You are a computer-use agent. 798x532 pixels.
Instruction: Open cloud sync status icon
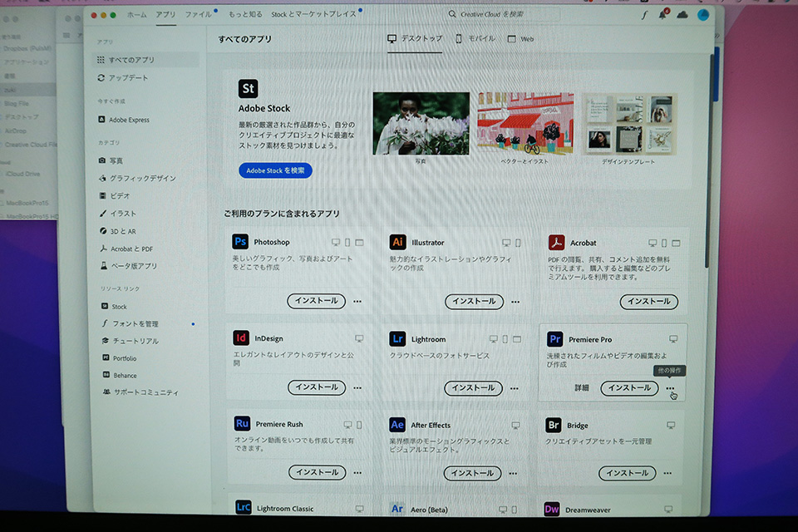pos(682,15)
